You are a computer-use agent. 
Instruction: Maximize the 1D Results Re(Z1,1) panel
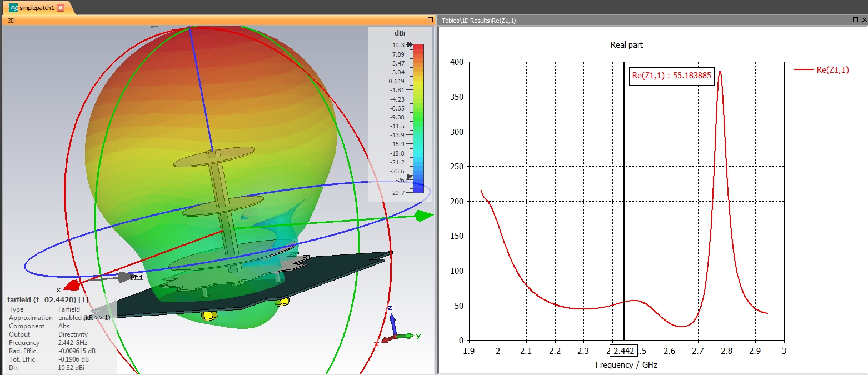tap(856, 20)
